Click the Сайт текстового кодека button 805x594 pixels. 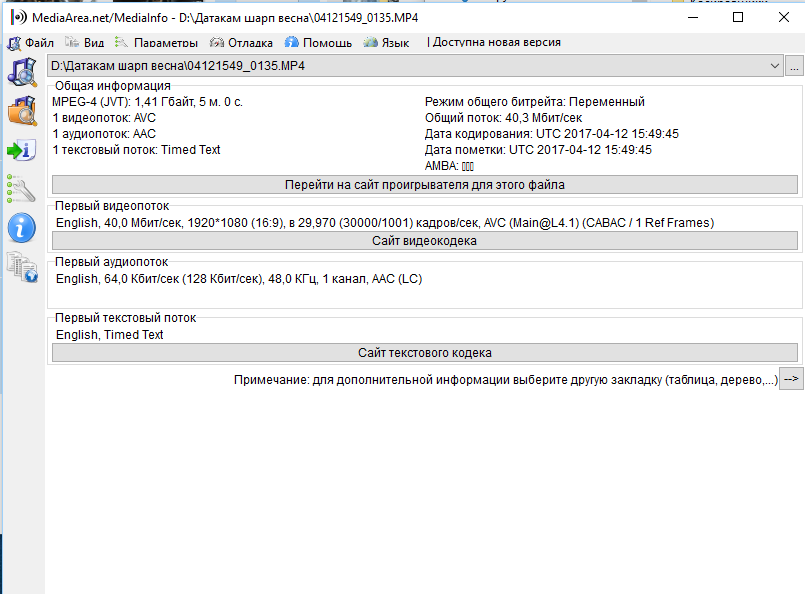coord(425,353)
